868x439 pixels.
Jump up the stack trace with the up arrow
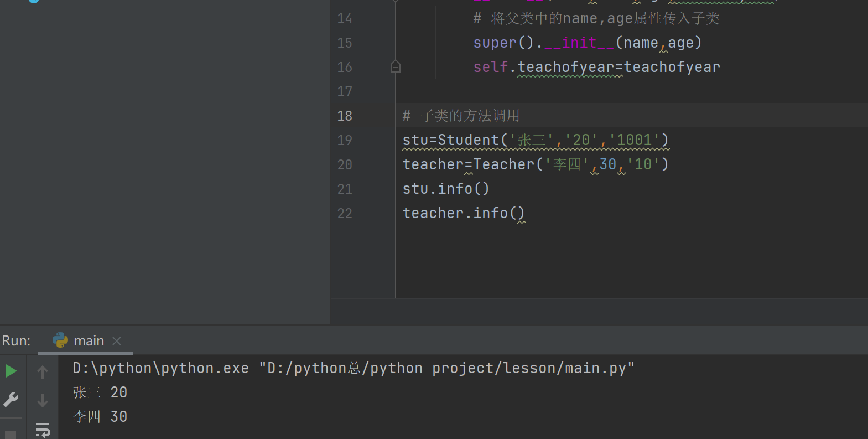coord(43,371)
